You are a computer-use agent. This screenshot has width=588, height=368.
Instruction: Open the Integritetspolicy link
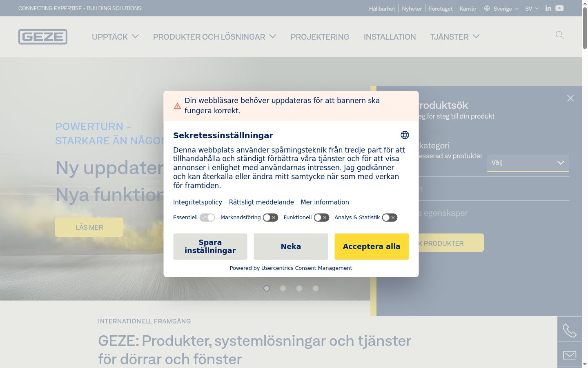(x=198, y=202)
